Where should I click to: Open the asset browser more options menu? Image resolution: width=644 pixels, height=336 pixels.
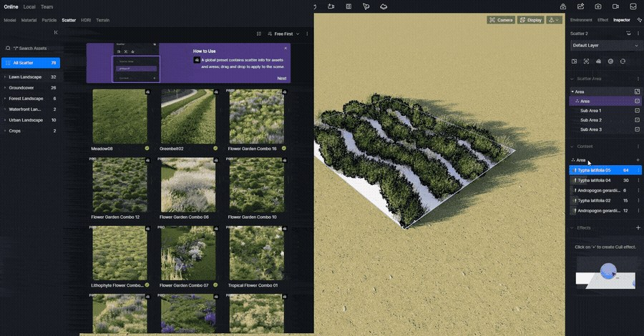tap(307, 34)
